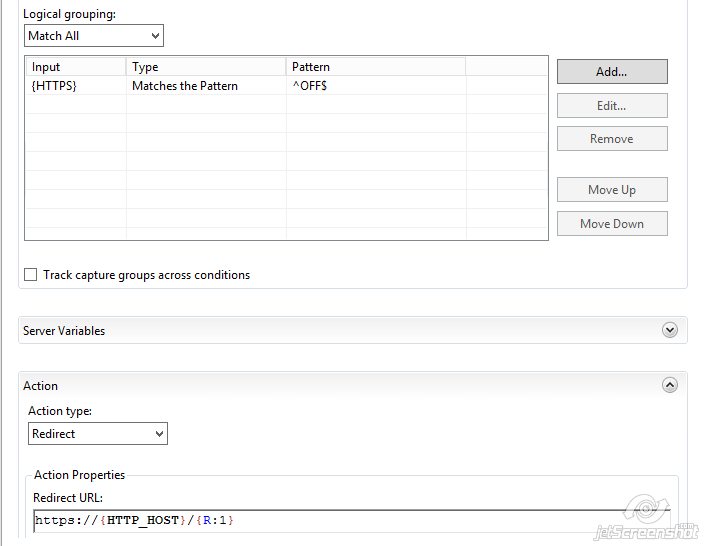Sort by the Input column header

point(75,67)
